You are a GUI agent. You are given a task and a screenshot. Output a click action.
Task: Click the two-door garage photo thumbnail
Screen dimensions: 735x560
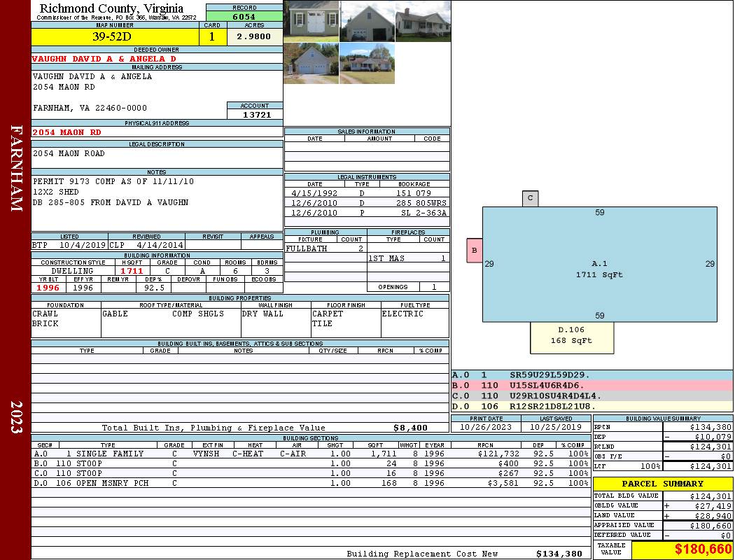[x=311, y=63]
